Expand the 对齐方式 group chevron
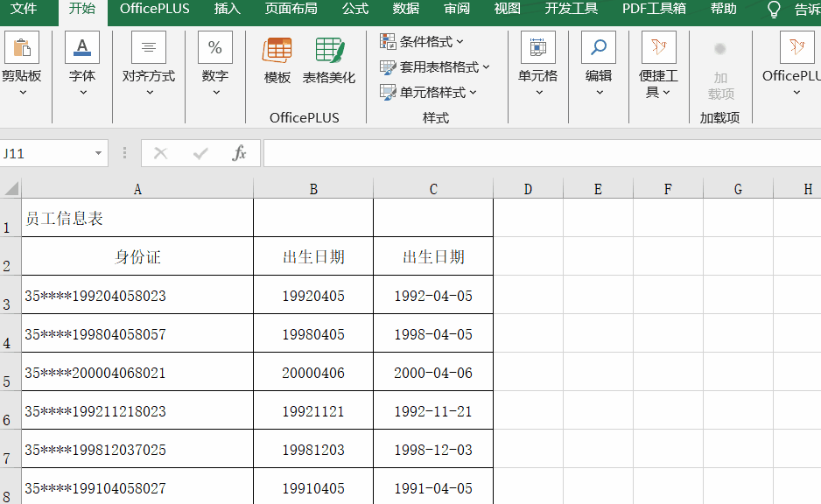Viewport: 821px width, 504px height. [x=150, y=93]
